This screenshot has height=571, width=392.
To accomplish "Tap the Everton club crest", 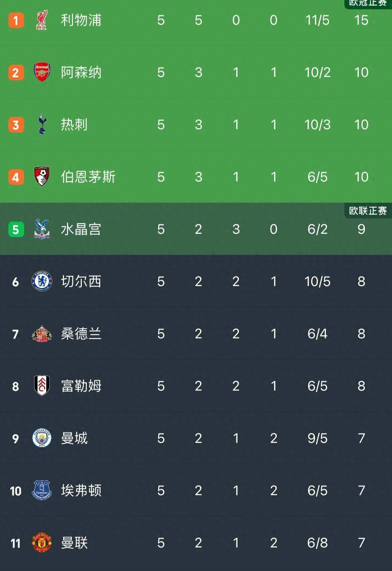I will click(42, 490).
